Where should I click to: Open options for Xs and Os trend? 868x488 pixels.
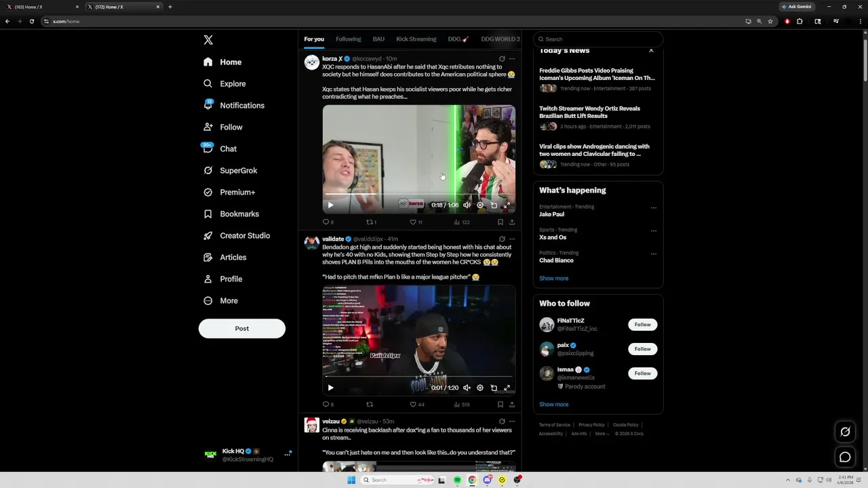click(654, 230)
